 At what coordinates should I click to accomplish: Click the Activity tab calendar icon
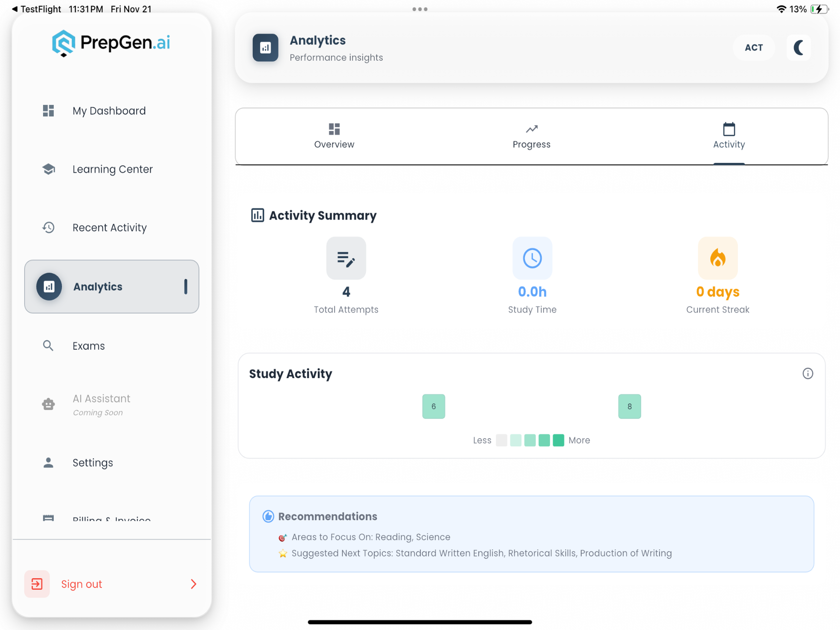point(729,129)
